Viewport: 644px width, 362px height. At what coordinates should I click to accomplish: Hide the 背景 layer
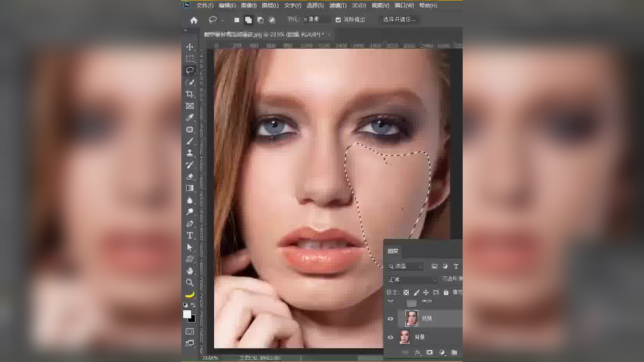tap(390, 337)
